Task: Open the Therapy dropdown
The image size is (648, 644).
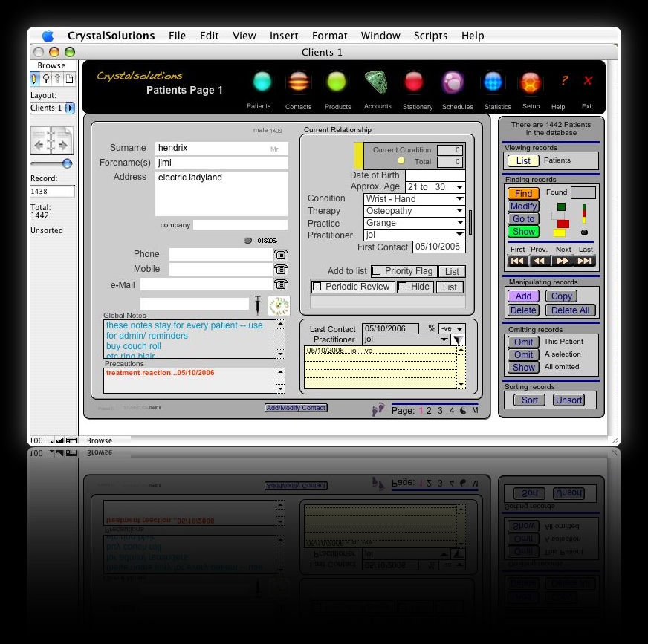Action: coord(459,211)
